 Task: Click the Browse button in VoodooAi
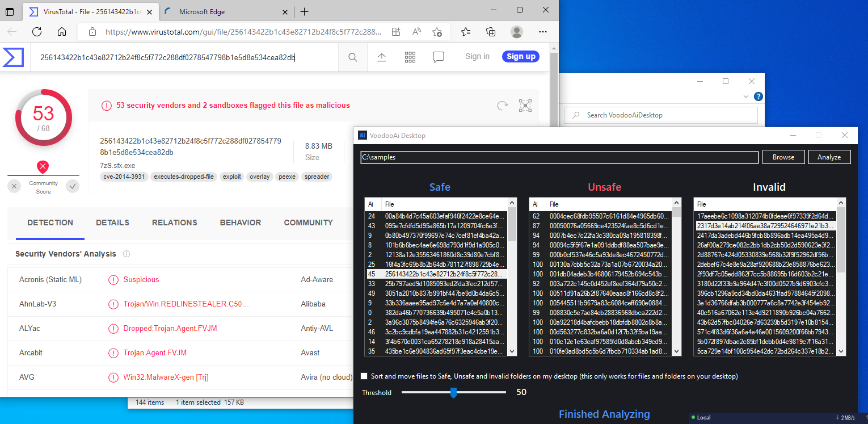(783, 157)
